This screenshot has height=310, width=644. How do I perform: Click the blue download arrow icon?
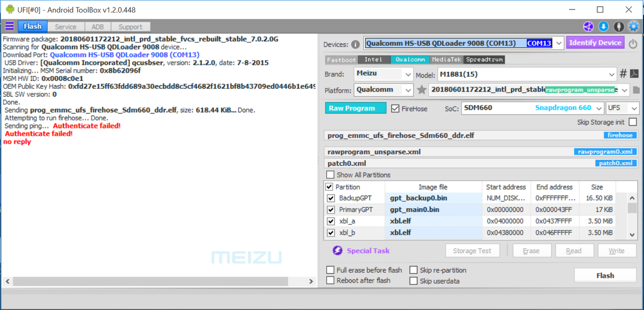pyautogui.click(x=603, y=27)
